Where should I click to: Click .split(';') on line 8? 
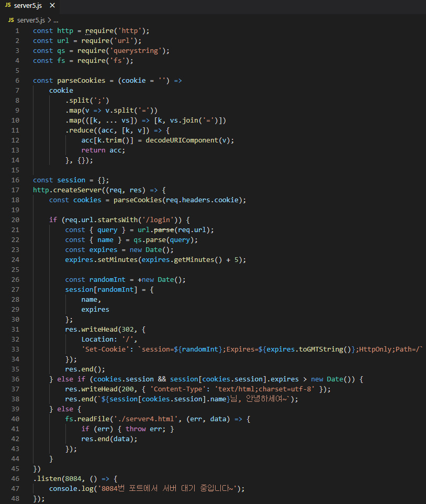point(87,101)
